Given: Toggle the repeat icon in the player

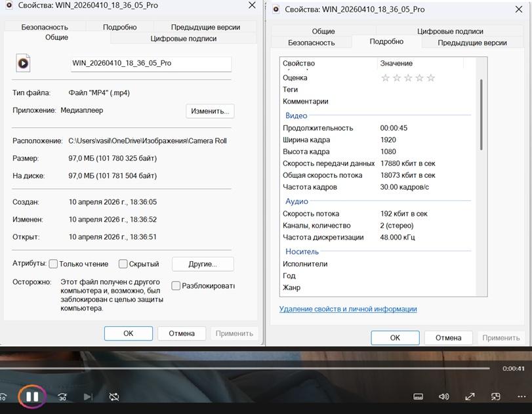Looking at the screenshot, I should [114, 397].
